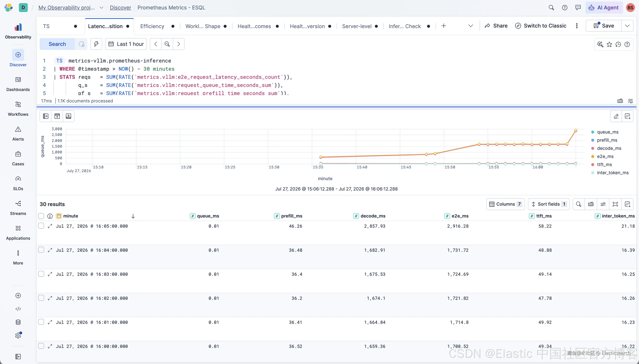Open the Last 1 hour date picker
639x364 pixels.
click(126, 44)
